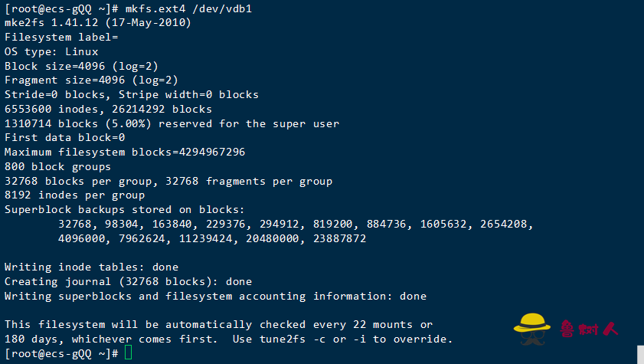Click the 'reserved for the super user' text
644x364 pixels.
coord(249,123)
